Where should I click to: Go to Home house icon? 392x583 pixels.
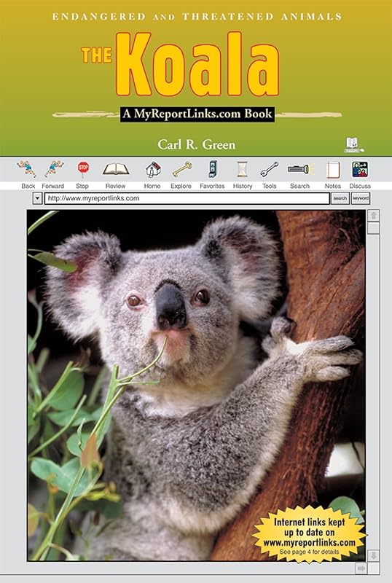point(153,170)
